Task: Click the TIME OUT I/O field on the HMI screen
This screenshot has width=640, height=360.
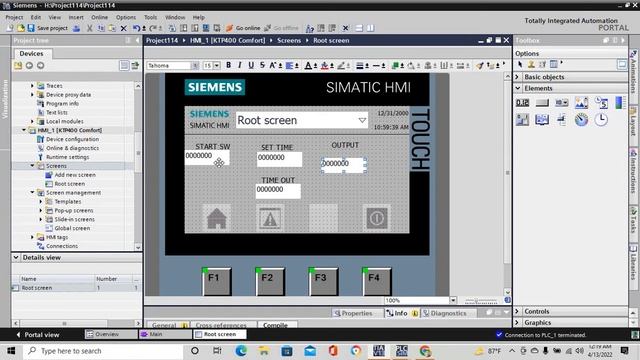Action: click(278, 191)
